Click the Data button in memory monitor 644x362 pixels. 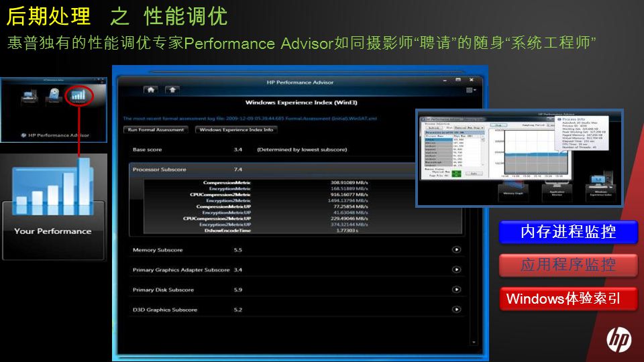(x=474, y=174)
